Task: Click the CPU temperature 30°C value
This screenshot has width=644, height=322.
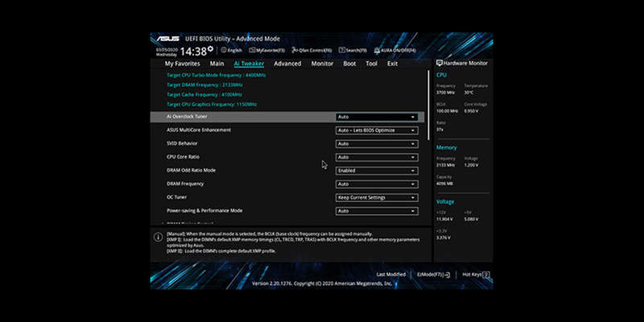Action: coord(469,93)
